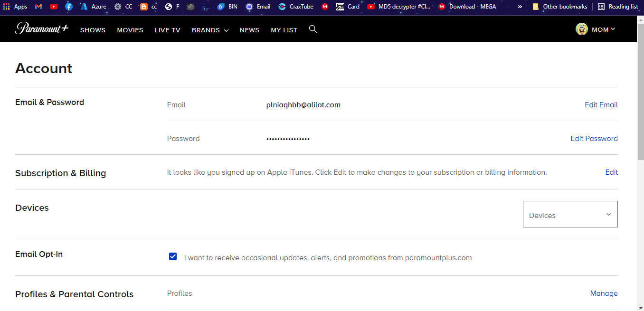Open the Card bookmark
The image size is (644, 311).
pos(348,7)
